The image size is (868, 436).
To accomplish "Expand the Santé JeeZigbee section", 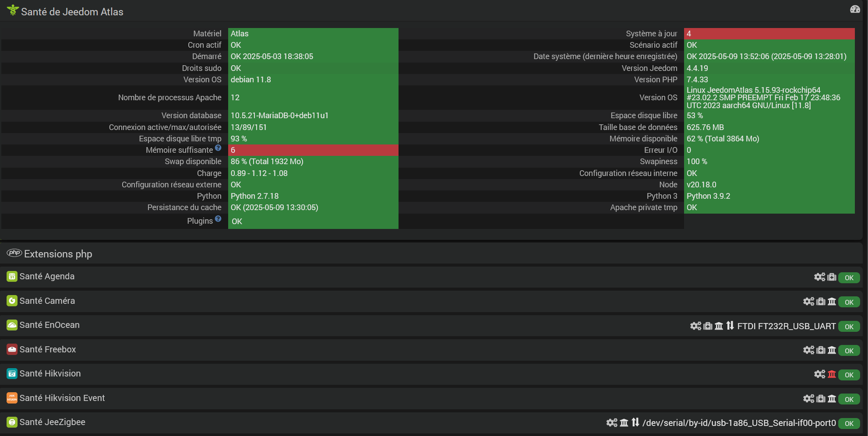I will [x=431, y=422].
